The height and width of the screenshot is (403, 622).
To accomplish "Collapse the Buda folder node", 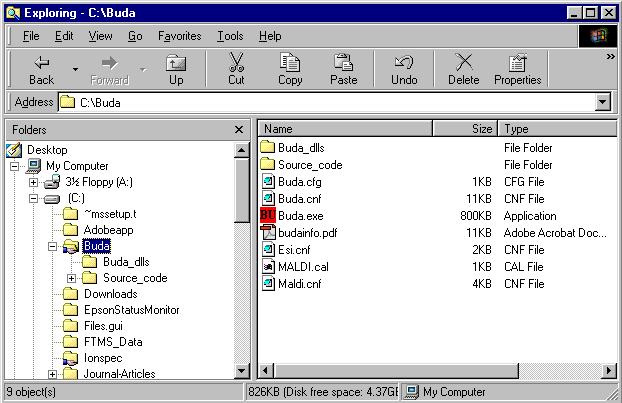I will tap(52, 246).
